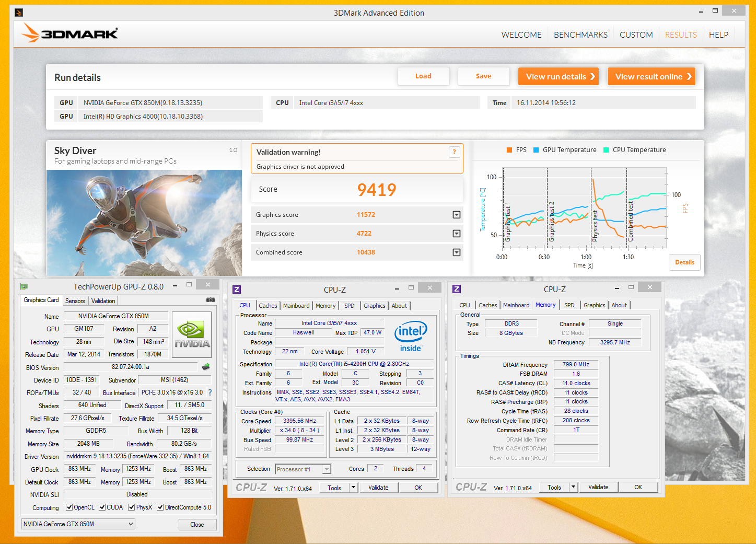Click the Load button in Run details
Viewport: 756px width, 544px height.
tap(424, 76)
